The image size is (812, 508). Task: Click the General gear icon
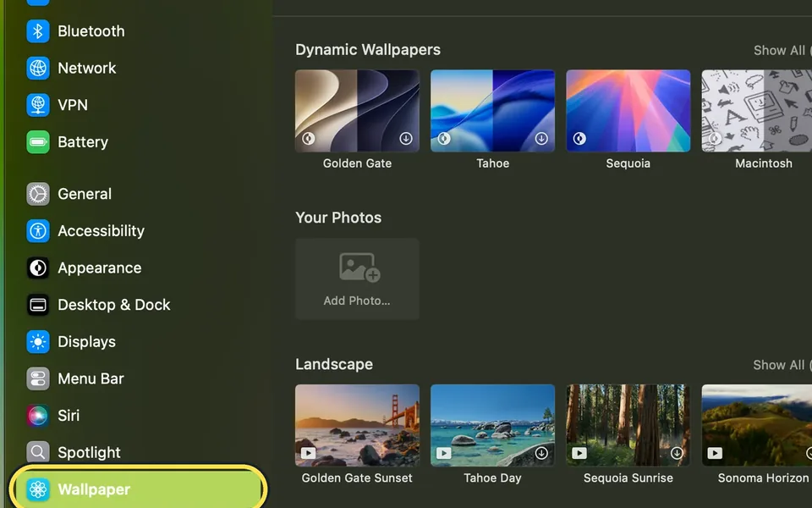[x=38, y=194]
